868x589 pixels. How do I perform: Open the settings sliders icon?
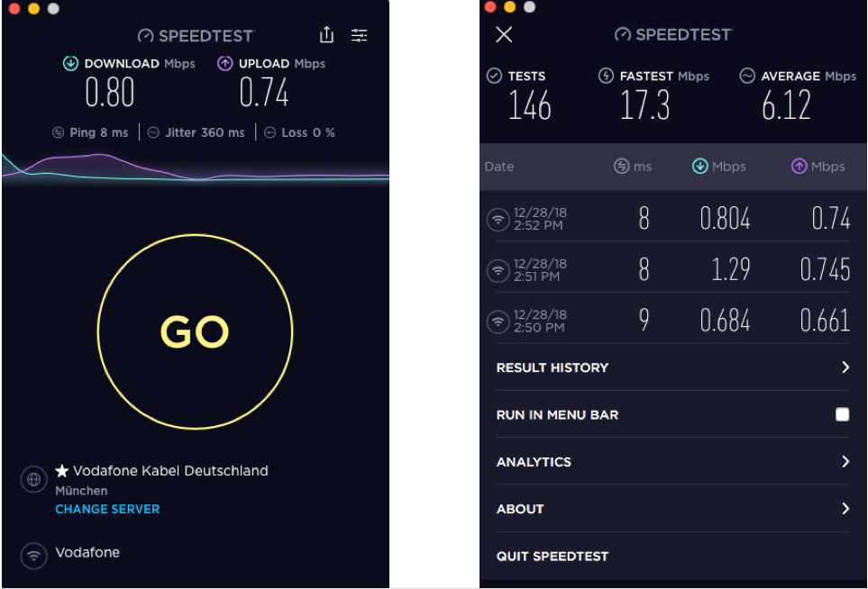[359, 35]
